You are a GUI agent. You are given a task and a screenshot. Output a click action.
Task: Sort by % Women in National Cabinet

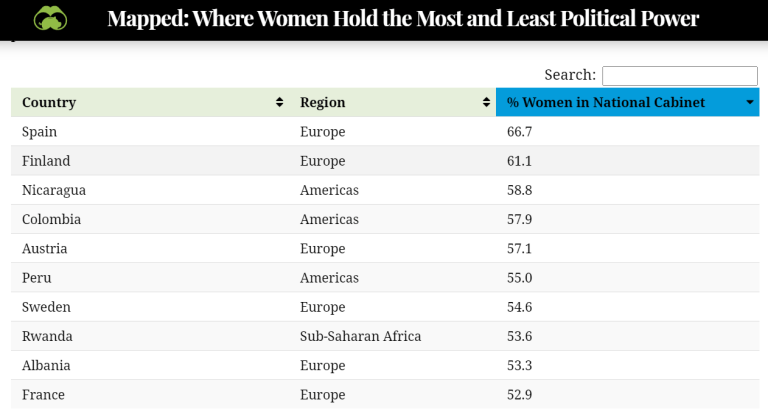(x=605, y=102)
